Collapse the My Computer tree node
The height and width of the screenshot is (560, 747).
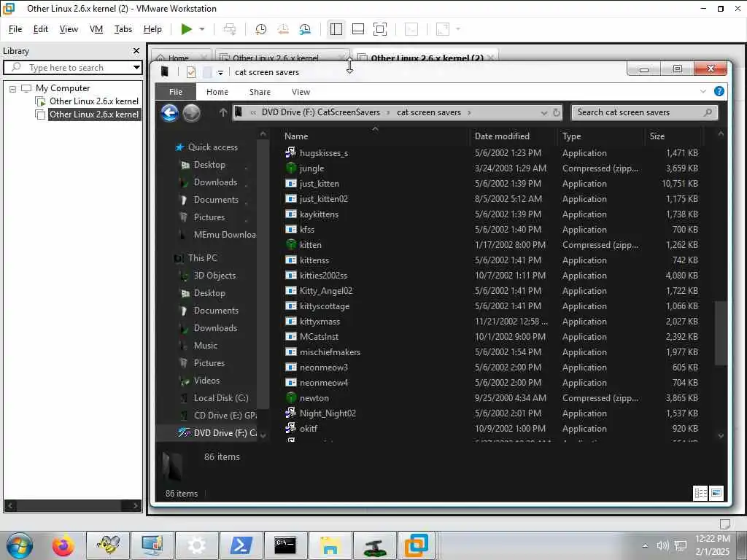[13, 88]
